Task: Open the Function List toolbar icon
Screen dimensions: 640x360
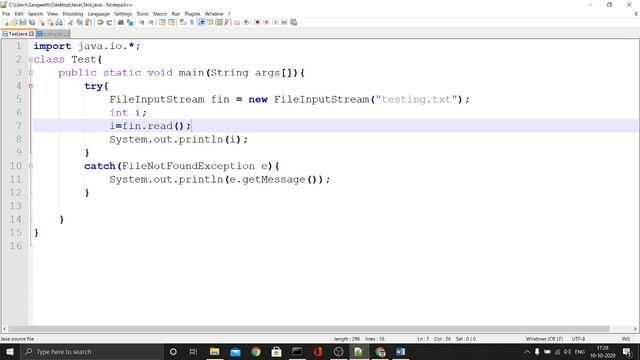Action: coord(228,22)
